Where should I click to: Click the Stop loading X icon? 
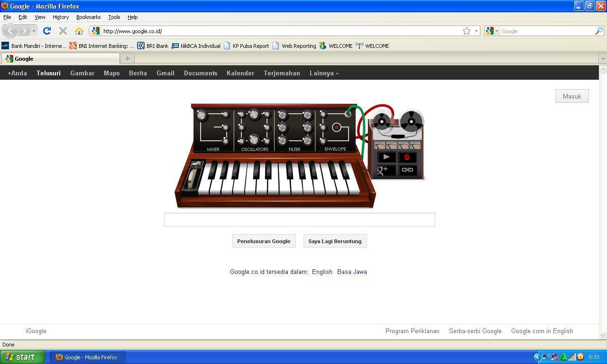point(63,31)
